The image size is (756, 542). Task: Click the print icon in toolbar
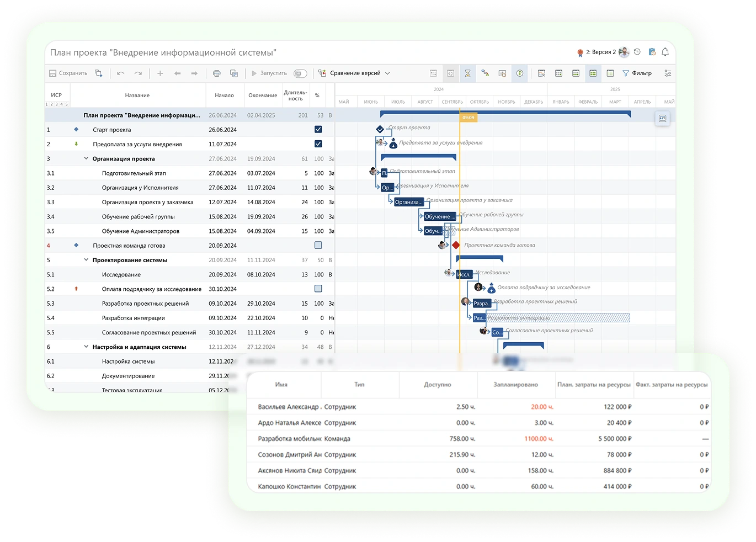(217, 73)
